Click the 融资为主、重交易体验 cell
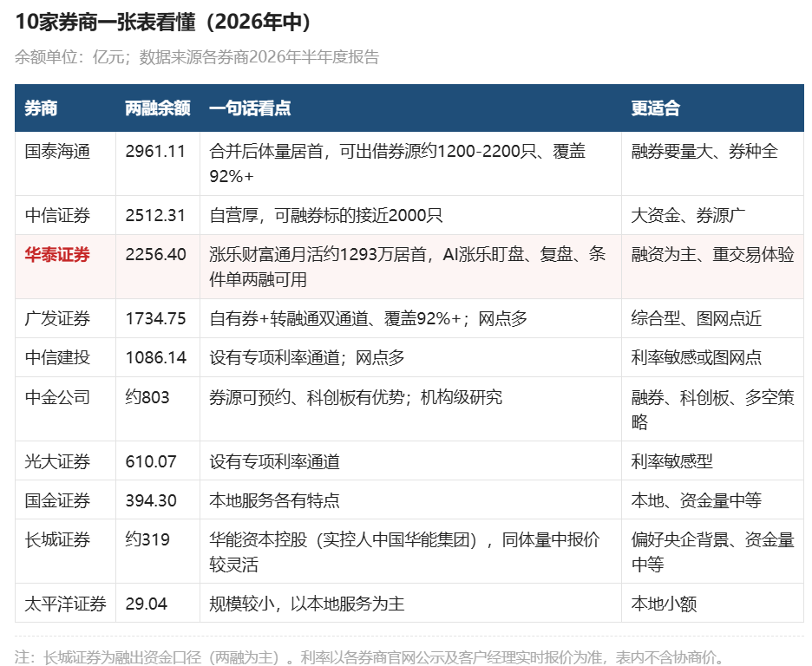Screen dimensions: 812x666 pyautogui.click(x=712, y=255)
